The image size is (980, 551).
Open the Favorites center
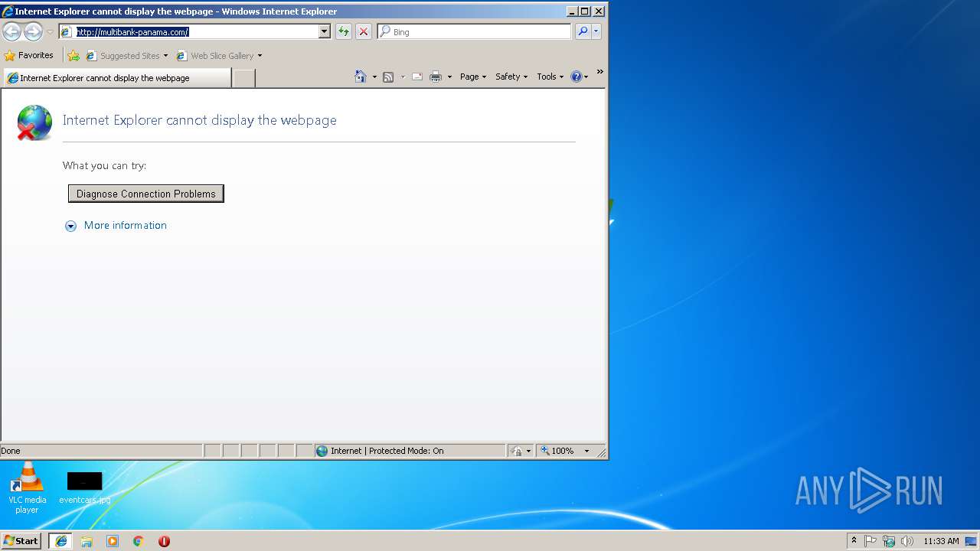29,55
